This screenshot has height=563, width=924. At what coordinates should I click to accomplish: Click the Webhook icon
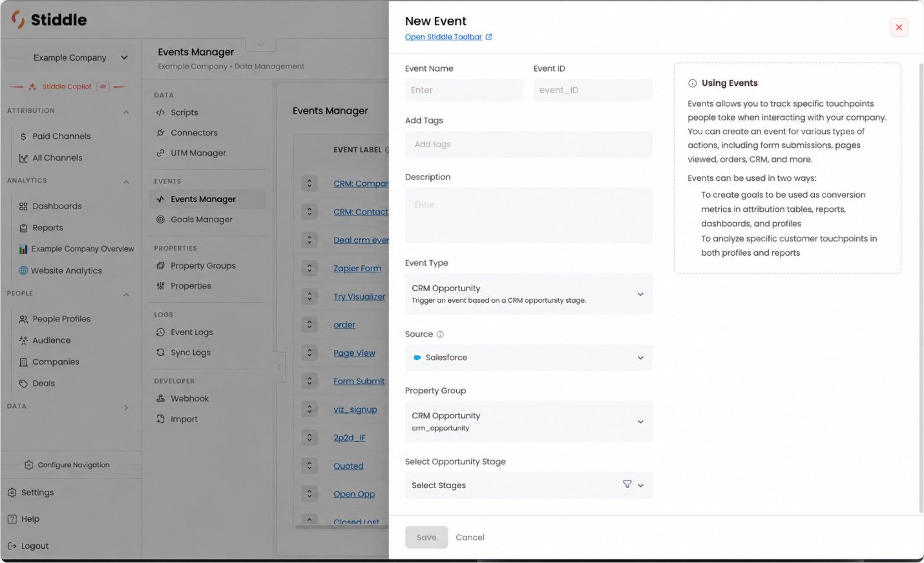coord(160,399)
